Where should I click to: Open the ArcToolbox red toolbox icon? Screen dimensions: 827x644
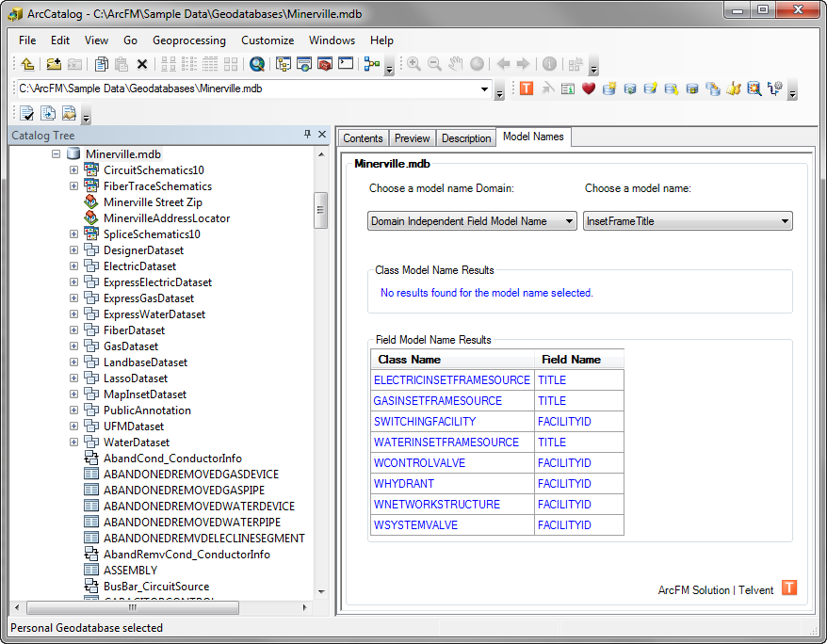pos(325,64)
